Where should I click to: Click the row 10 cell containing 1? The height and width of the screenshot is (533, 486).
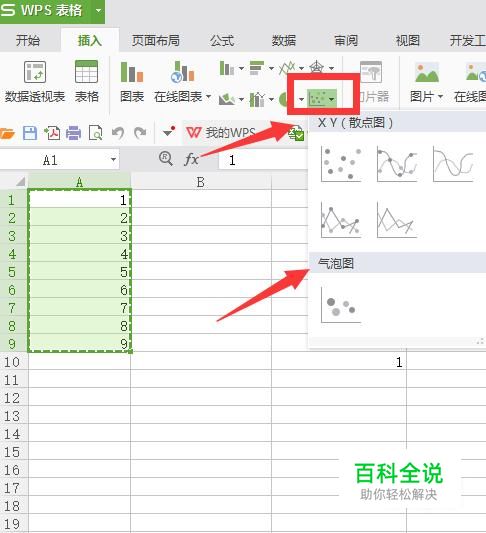coord(339,362)
